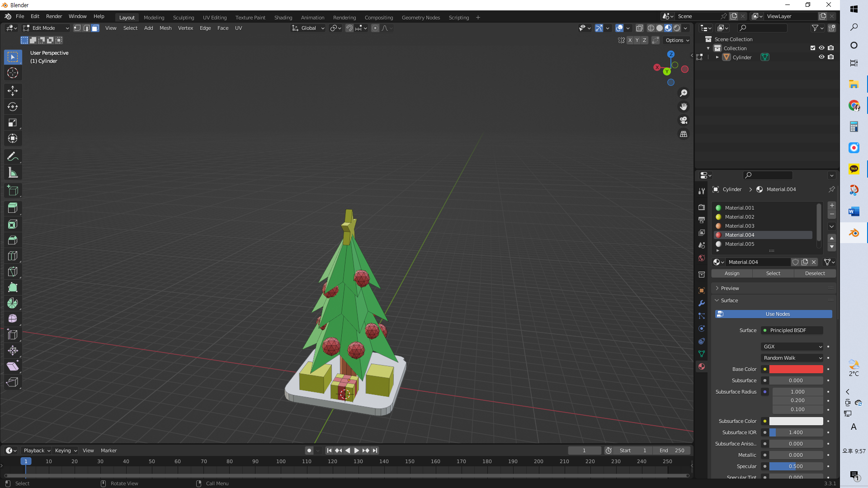Click the Use Nodes button
The width and height of the screenshot is (868, 488).
[773, 314]
